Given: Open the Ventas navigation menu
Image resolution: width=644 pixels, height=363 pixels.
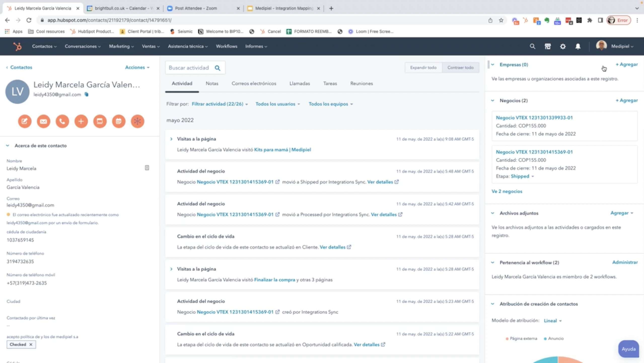Looking at the screenshot, I should tap(151, 46).
